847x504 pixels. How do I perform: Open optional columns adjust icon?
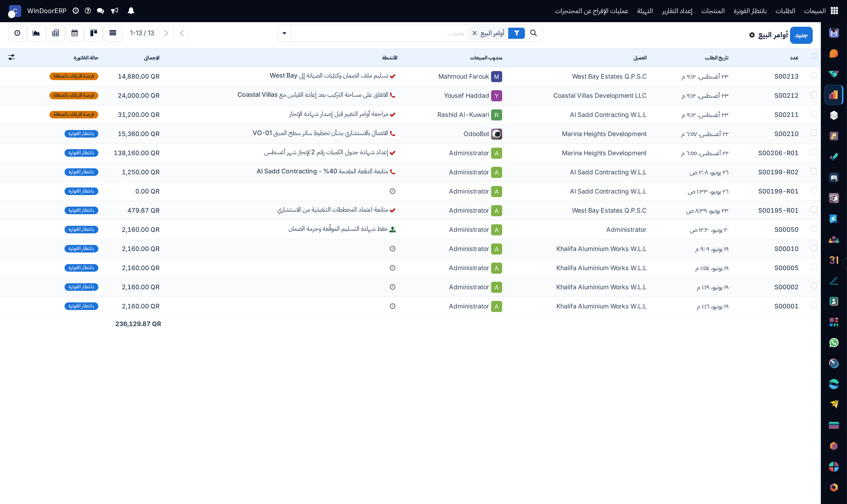coord(12,57)
